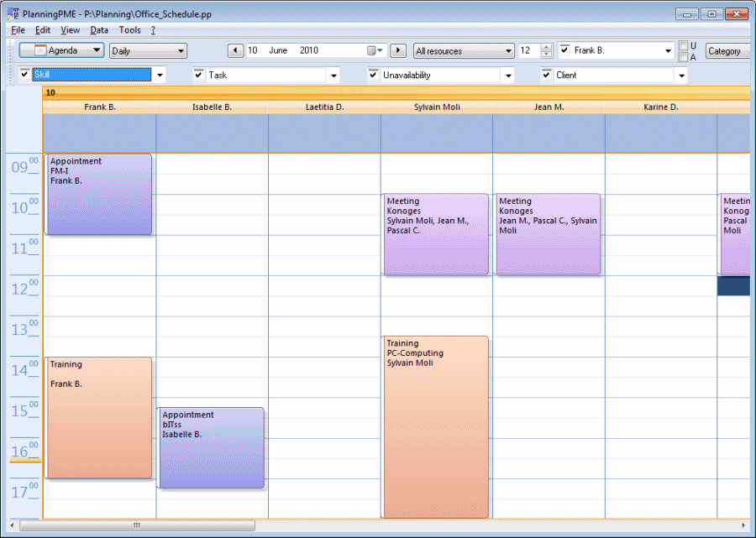Click the horizontal scrollbar thumb
Image resolution: width=756 pixels, height=538 pixels.
pos(137,525)
